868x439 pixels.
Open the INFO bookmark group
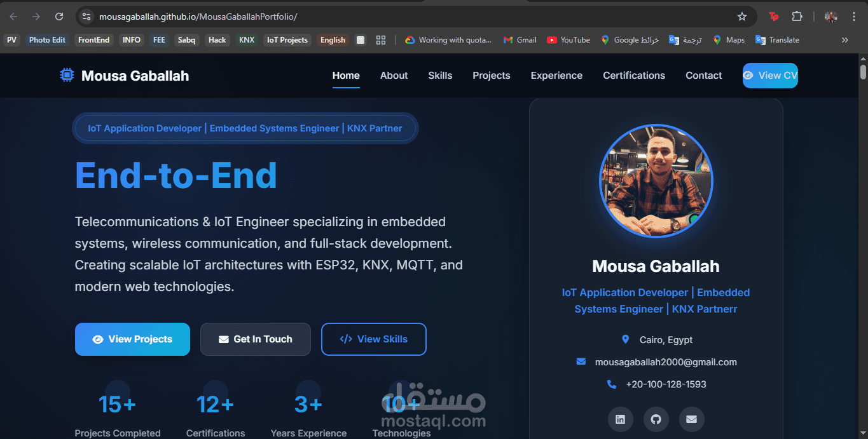click(132, 40)
